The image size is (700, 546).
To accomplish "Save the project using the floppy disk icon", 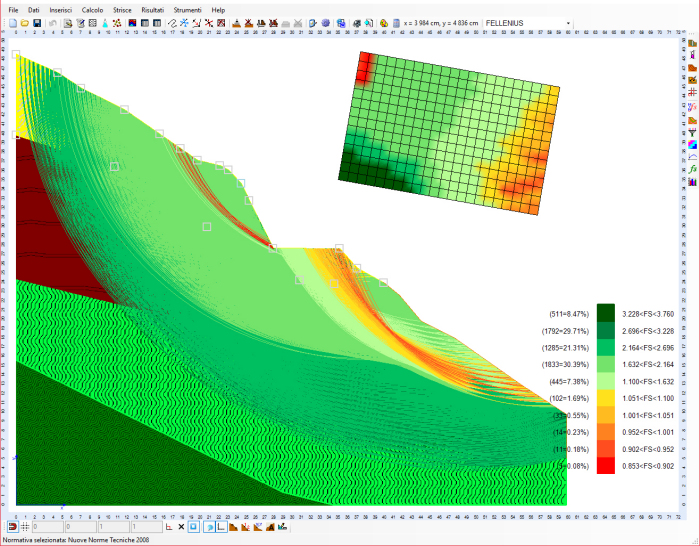I will click(37, 22).
